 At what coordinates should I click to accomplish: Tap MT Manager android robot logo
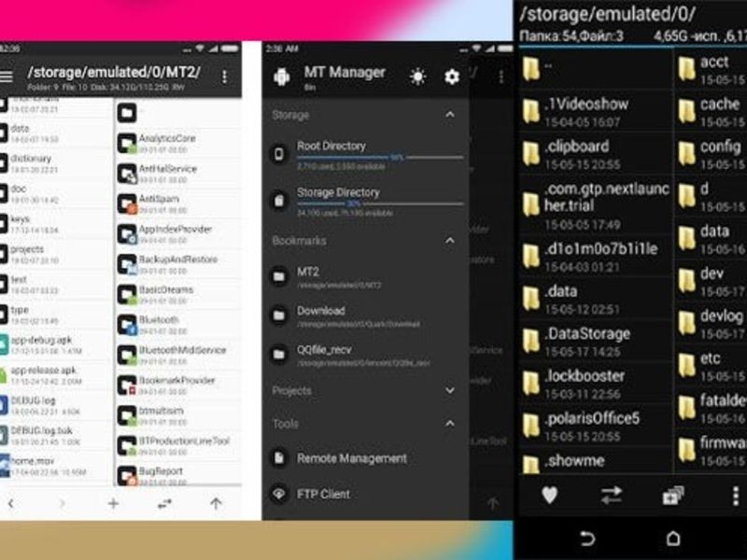[x=282, y=77]
